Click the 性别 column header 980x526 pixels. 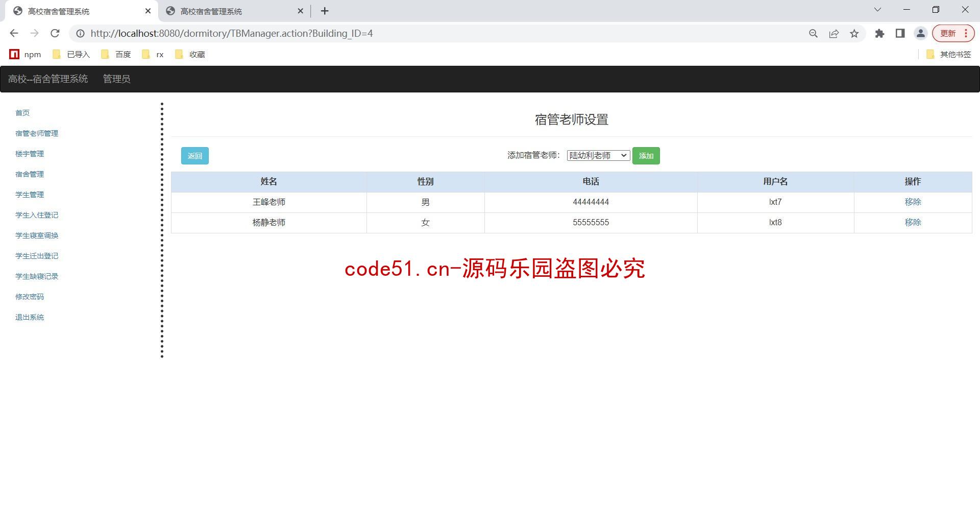tap(426, 182)
